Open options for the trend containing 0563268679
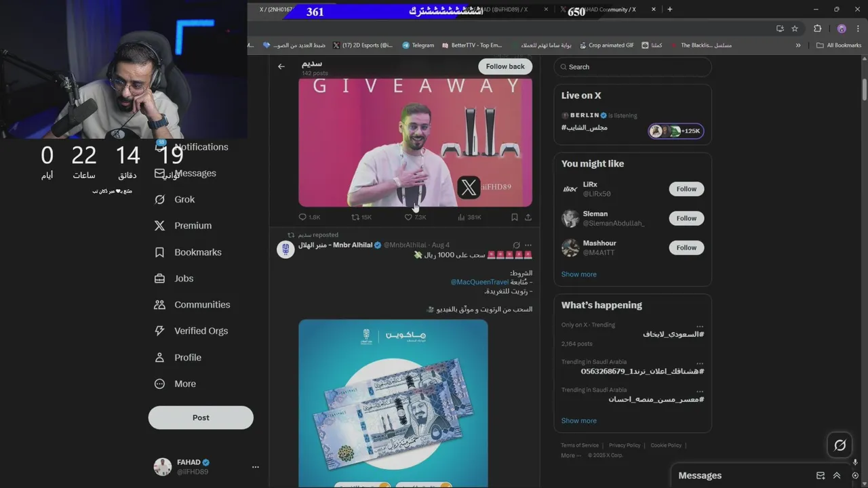 700,363
